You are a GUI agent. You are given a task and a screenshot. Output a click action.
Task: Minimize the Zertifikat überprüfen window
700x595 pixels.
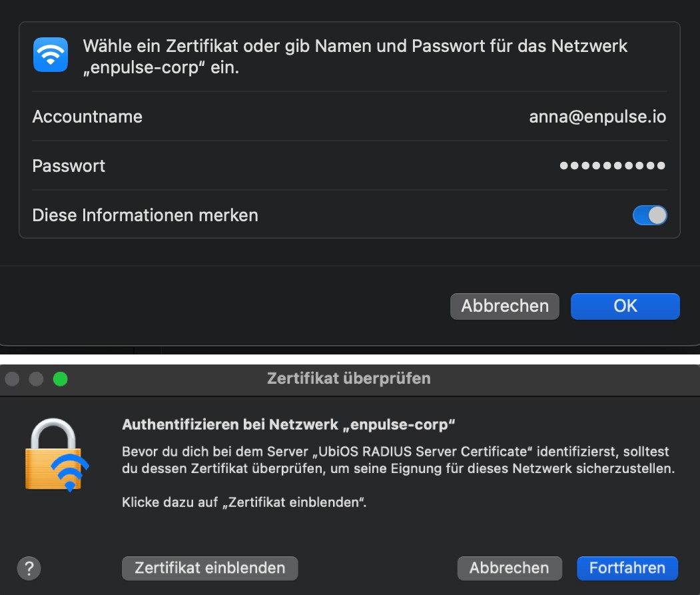[36, 379]
